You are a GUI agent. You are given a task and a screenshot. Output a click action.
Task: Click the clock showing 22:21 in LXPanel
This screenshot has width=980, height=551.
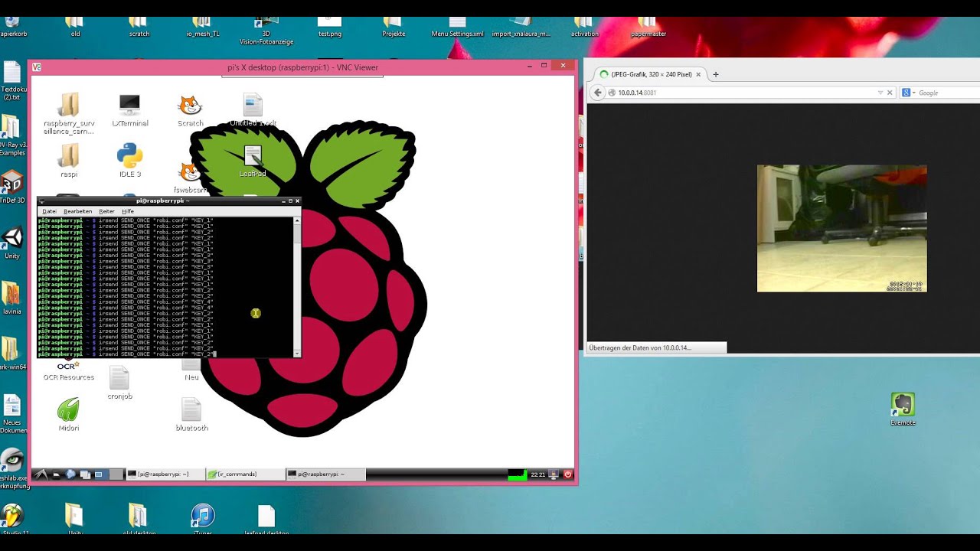[538, 474]
